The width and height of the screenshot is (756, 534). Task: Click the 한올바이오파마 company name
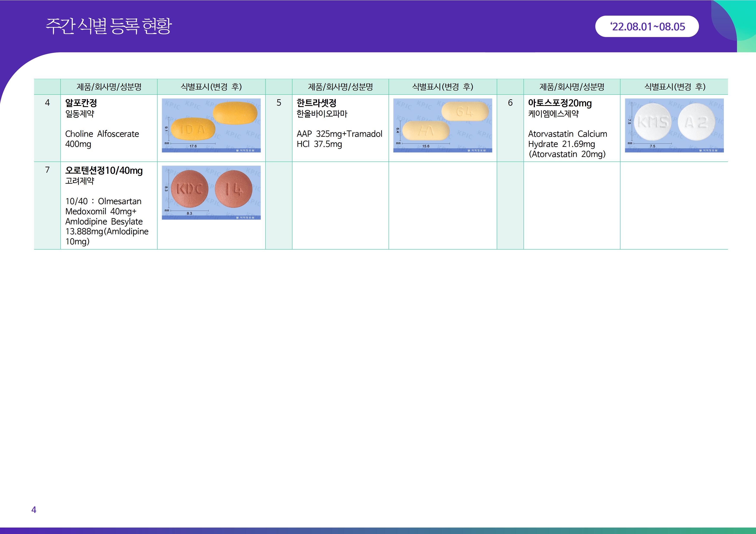pos(322,114)
